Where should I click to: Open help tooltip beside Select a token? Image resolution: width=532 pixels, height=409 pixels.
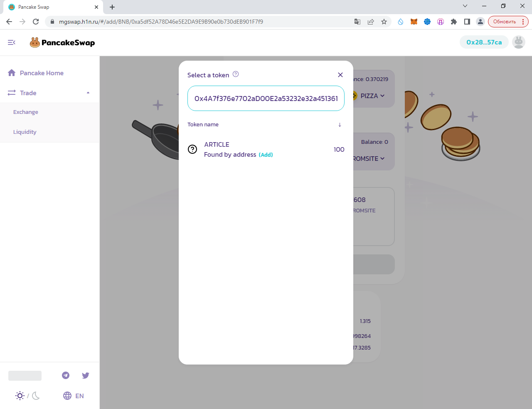[236, 74]
